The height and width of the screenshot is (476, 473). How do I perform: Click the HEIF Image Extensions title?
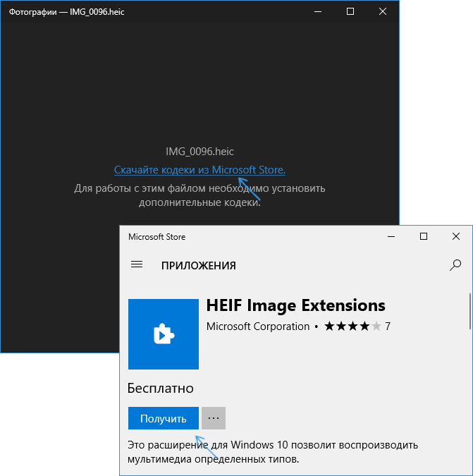[x=296, y=305]
